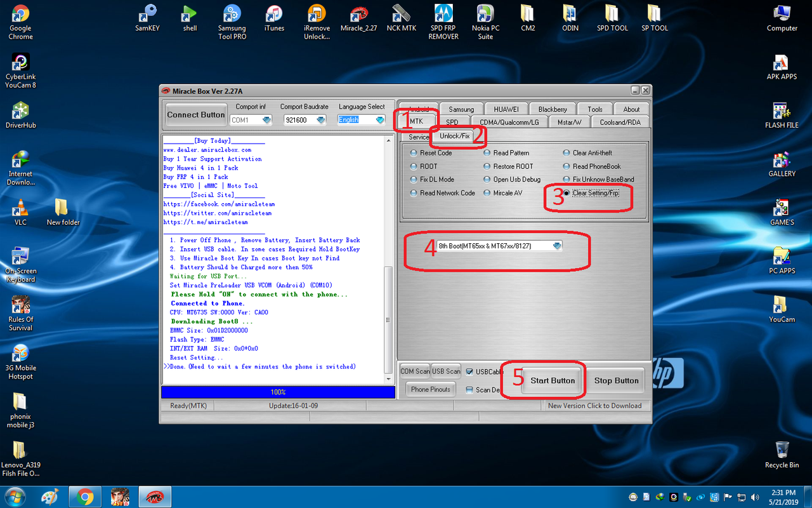The image size is (812, 508).
Task: Launch the NCK MTK shortcut
Action: click(x=402, y=18)
